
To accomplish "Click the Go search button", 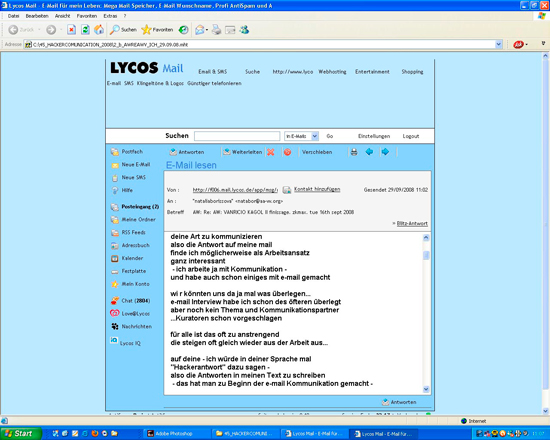I will [330, 136].
